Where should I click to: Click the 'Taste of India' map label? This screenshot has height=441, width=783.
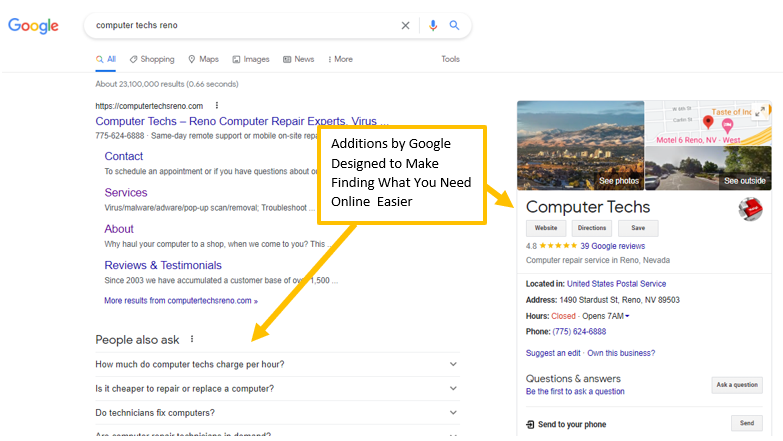(731, 112)
